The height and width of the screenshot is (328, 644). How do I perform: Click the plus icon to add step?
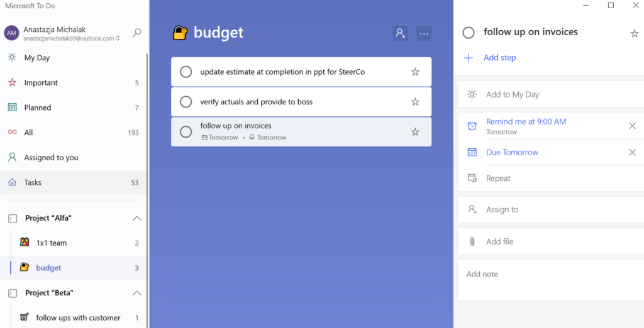[468, 58]
